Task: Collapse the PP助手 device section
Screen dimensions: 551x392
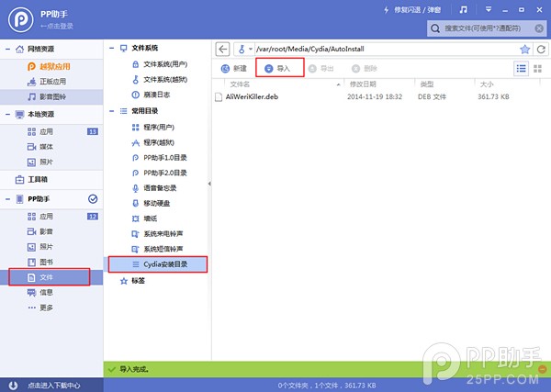Action: coord(7,199)
